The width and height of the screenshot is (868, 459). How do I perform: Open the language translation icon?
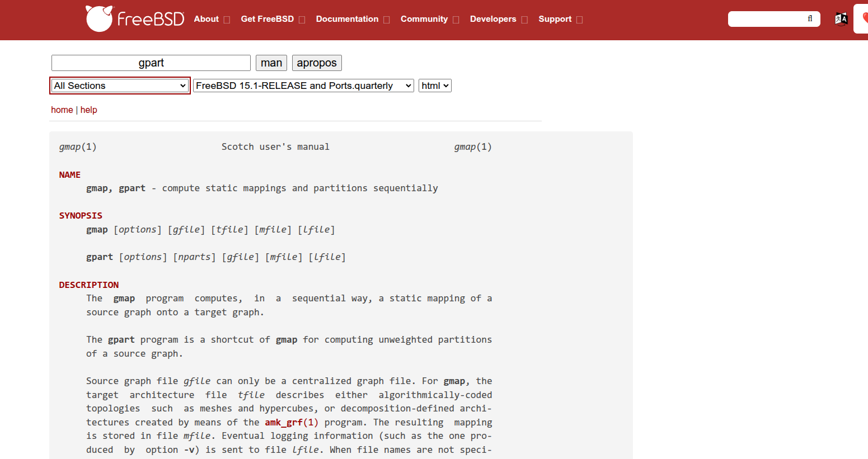click(841, 19)
